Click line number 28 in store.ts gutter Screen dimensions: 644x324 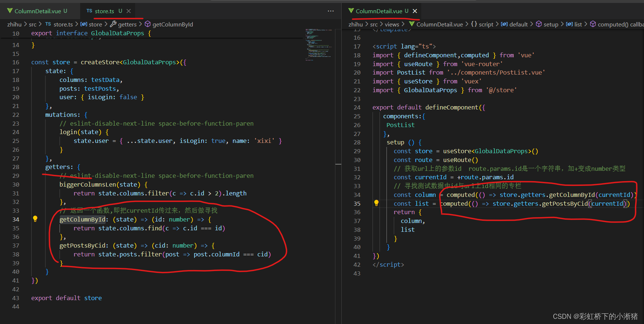point(16,167)
